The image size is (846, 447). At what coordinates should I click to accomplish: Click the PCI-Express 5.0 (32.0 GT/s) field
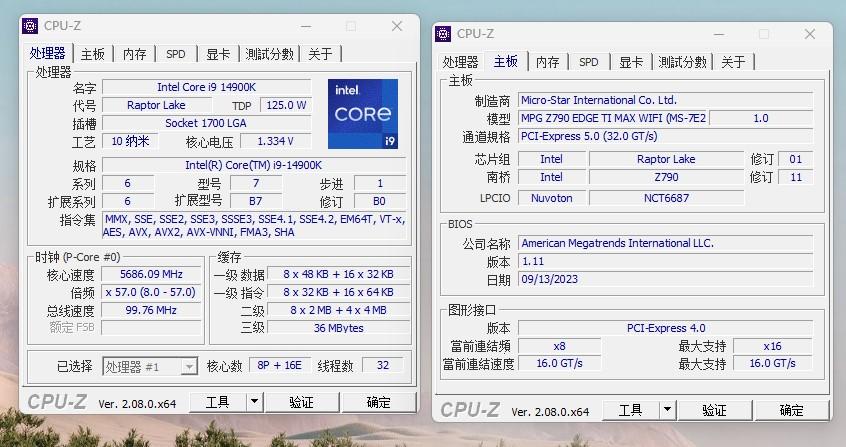pyautogui.click(x=665, y=136)
